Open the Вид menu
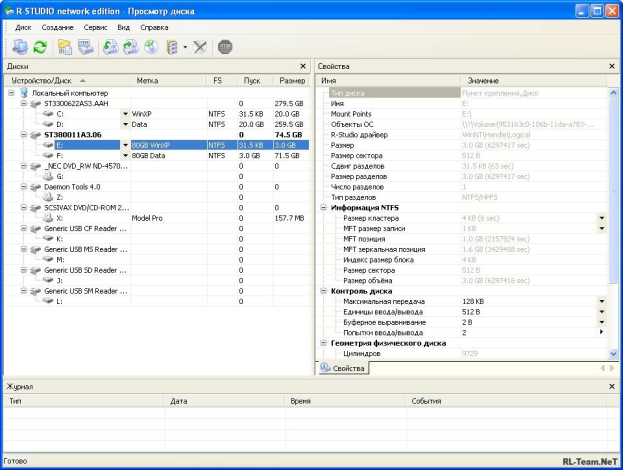623x470 pixels. (x=124, y=27)
